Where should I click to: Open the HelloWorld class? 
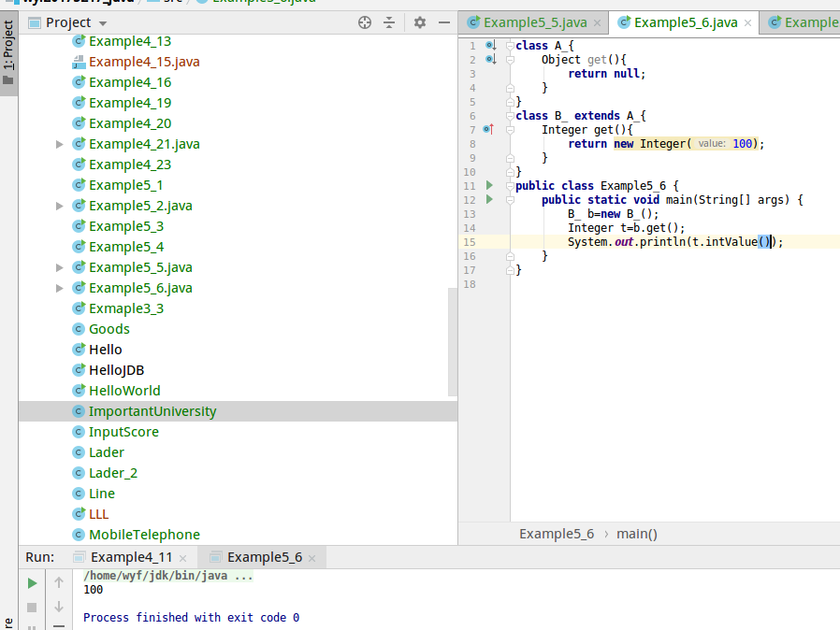[x=124, y=391]
